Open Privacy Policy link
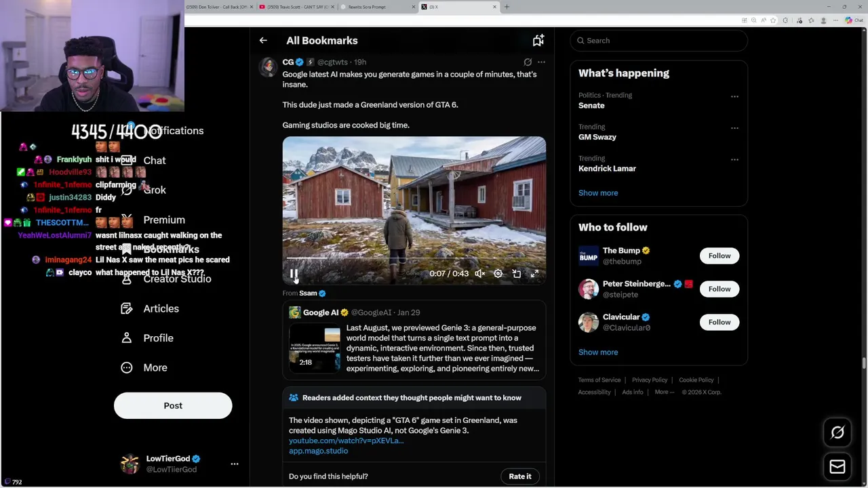 tap(650, 380)
